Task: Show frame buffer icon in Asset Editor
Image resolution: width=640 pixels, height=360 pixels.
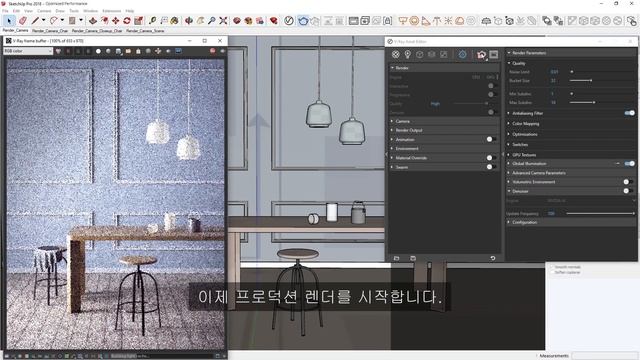Action: [493, 54]
